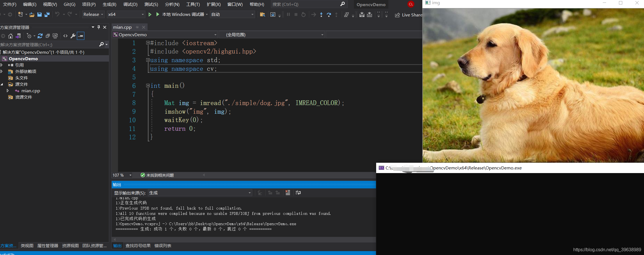Click the View Code angle-brackets icon

(65, 36)
